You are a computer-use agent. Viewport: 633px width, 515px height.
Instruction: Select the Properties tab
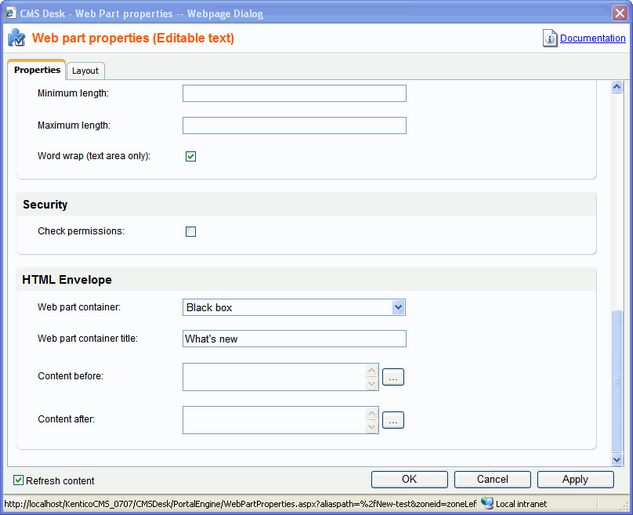click(37, 70)
